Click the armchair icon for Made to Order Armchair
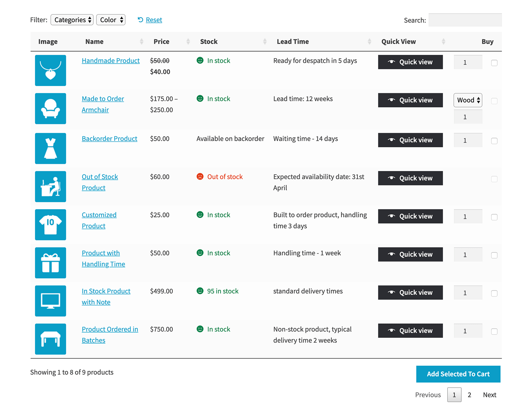 coord(50,109)
